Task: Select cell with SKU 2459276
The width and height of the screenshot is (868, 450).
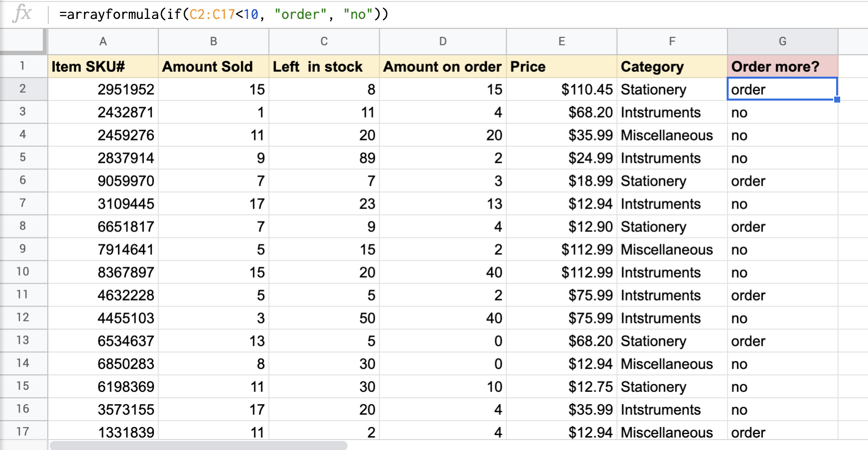Action: [103, 135]
